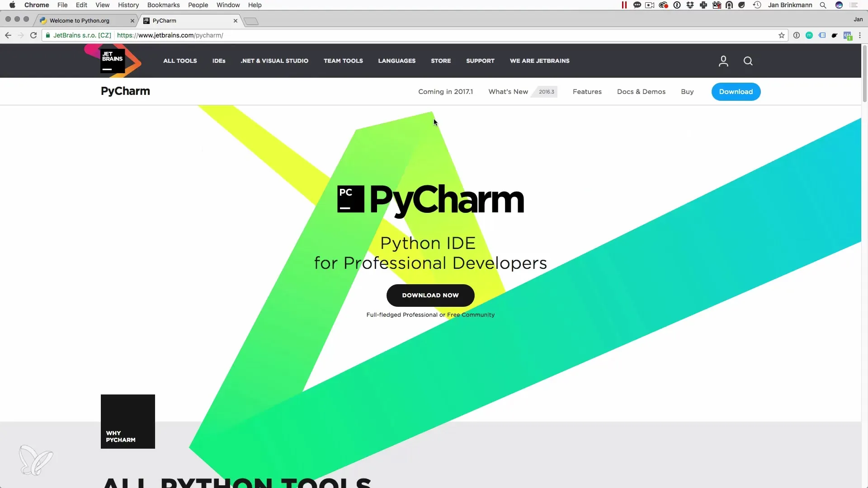This screenshot has width=868, height=488.
Task: Click the JetBrains logo icon
Action: (113, 61)
